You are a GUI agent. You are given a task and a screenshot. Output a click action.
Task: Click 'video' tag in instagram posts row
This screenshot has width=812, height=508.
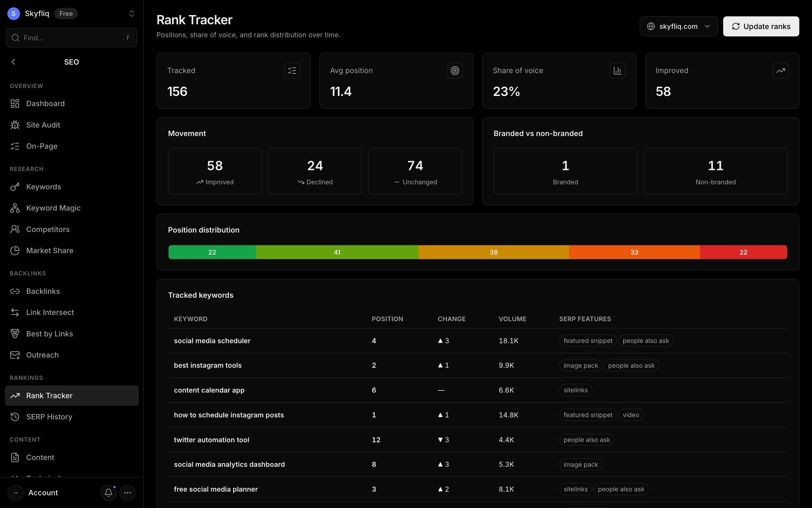pyautogui.click(x=631, y=415)
